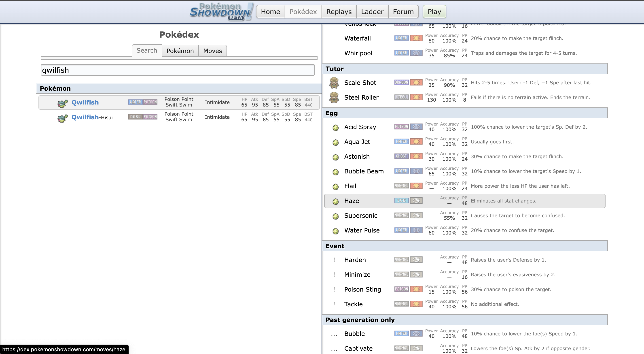Click the search field containing qwilfish
This screenshot has width=644, height=354.
coord(178,70)
